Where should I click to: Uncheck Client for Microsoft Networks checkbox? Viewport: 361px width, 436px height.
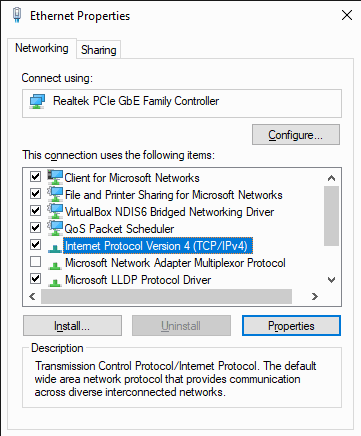point(35,176)
